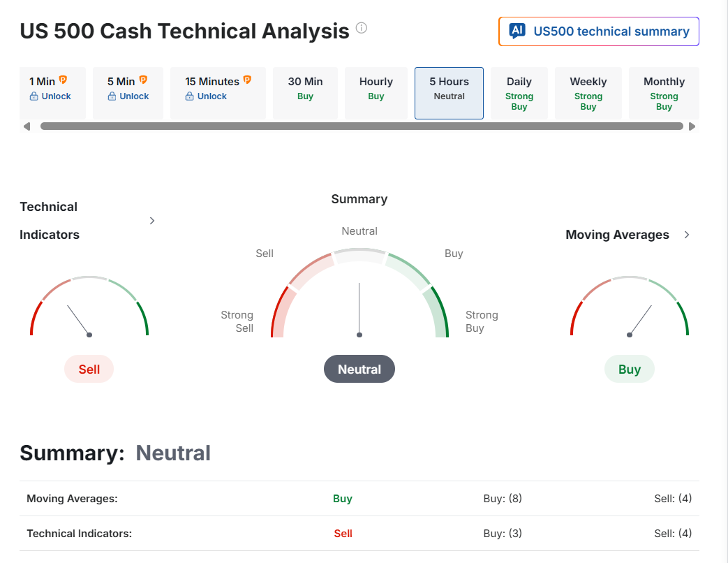Select the 30 Min timeframe tab
Screen dimensions: 728x563
click(x=305, y=89)
